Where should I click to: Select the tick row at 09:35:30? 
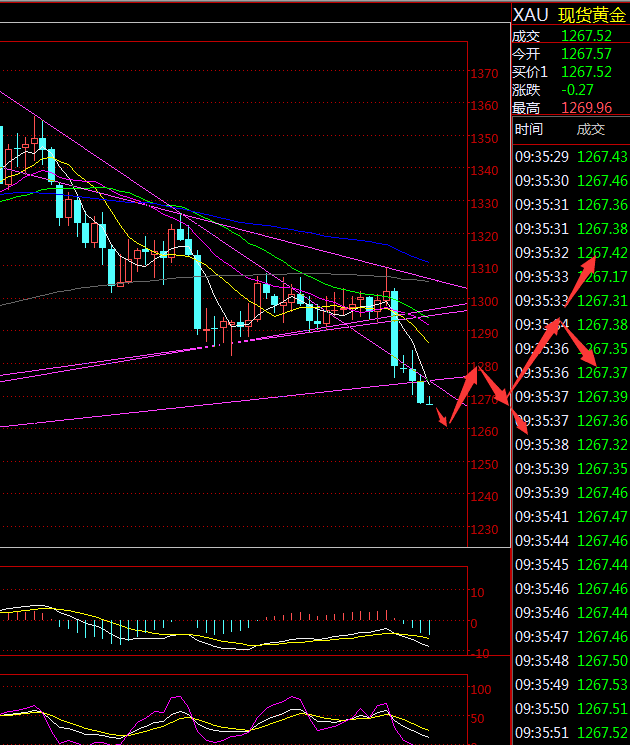click(x=571, y=181)
